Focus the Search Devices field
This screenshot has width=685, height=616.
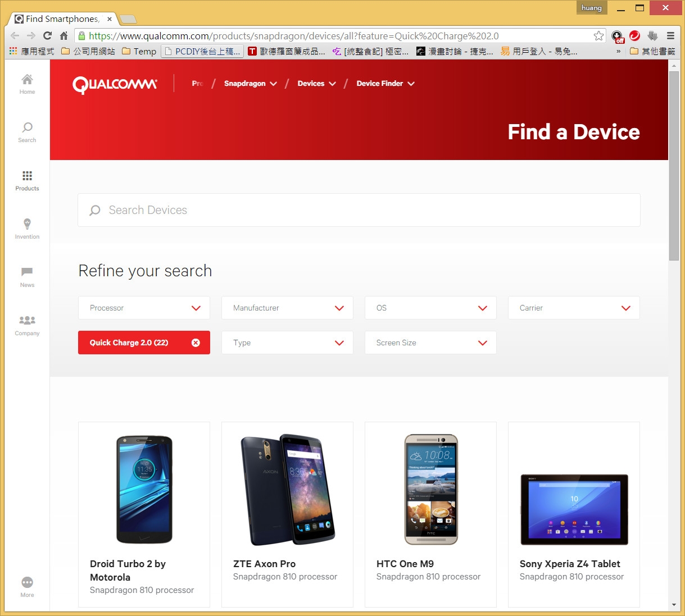point(359,210)
